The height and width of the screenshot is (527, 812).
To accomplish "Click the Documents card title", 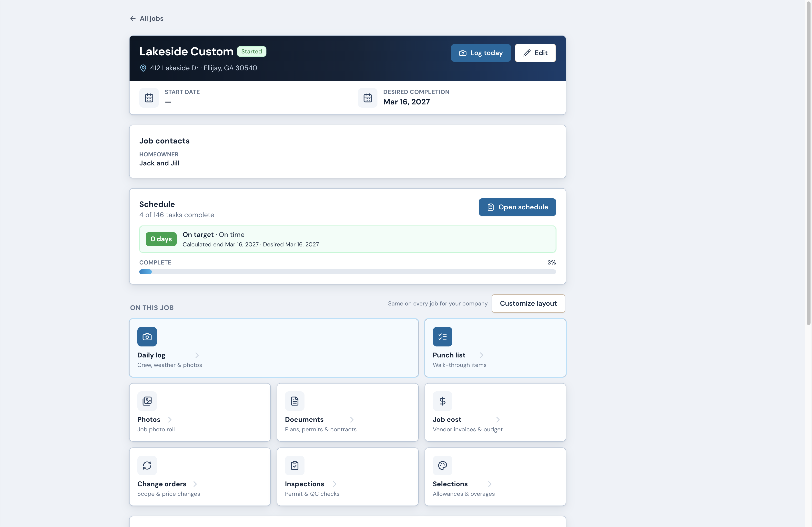I will coord(304,420).
